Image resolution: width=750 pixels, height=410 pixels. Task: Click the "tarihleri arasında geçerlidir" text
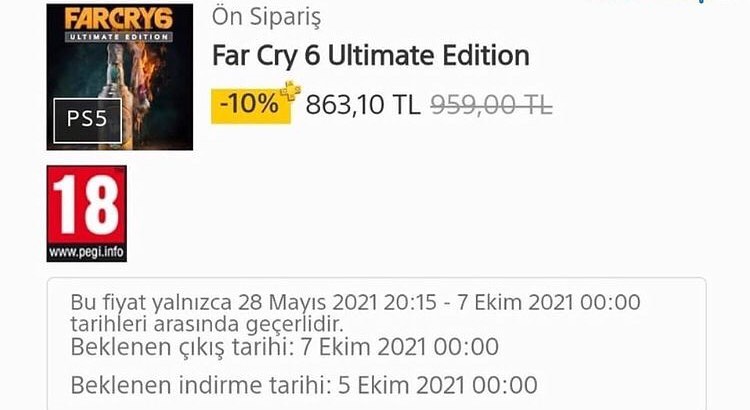(x=206, y=323)
